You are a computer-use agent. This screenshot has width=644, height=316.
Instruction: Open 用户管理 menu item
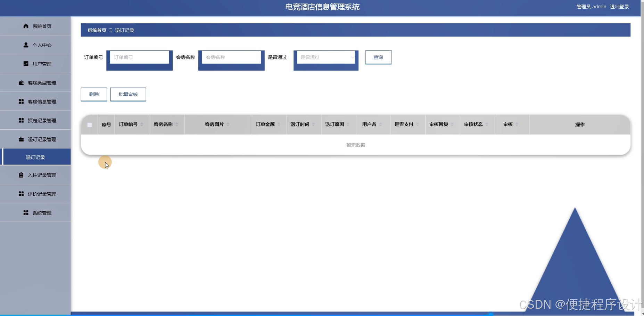(35, 64)
